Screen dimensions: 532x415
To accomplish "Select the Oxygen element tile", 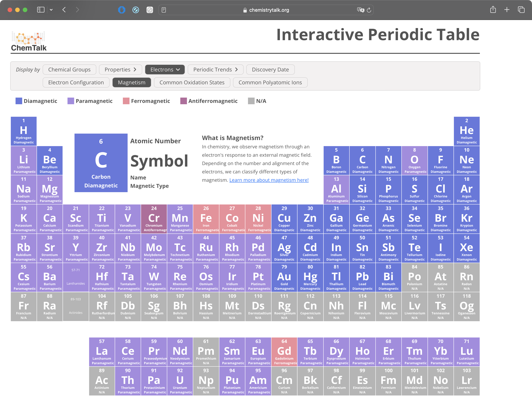I will point(414,160).
